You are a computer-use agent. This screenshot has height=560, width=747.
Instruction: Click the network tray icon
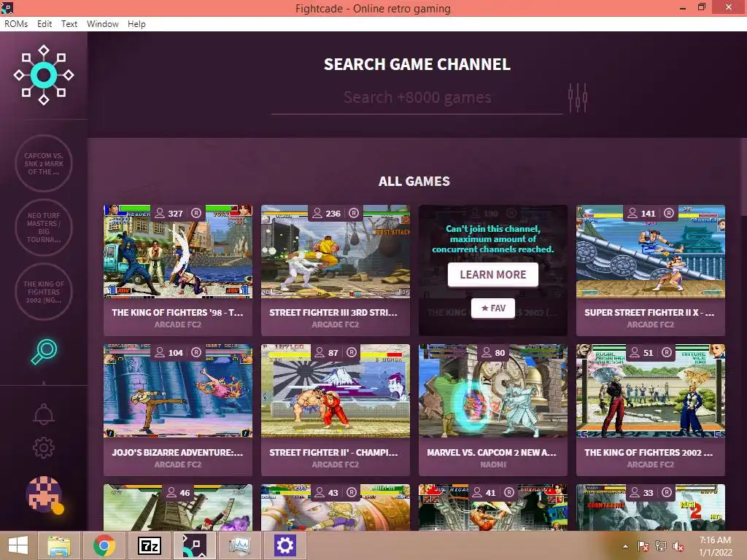coord(660,546)
